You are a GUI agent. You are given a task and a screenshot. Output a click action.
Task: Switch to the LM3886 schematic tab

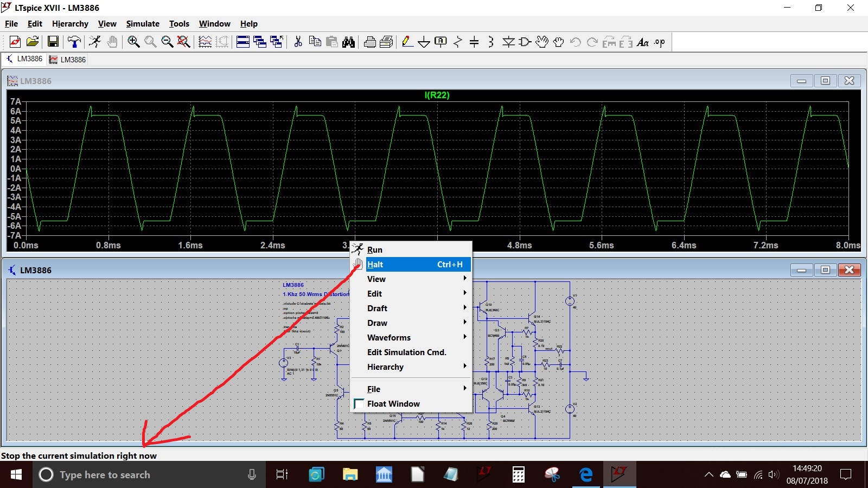(24, 59)
